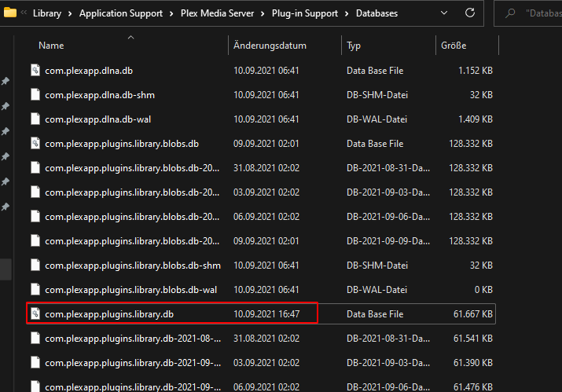Click the first pin icon in the sidebar
The image size is (562, 392).
coord(5,81)
